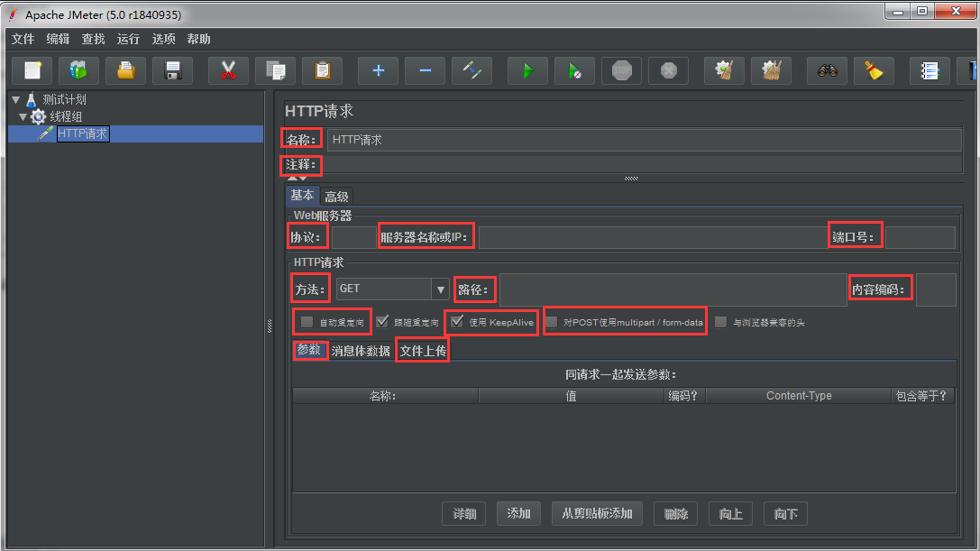The height and width of the screenshot is (551, 980).
Task: Select the 线程组 tree item
Action: point(66,116)
